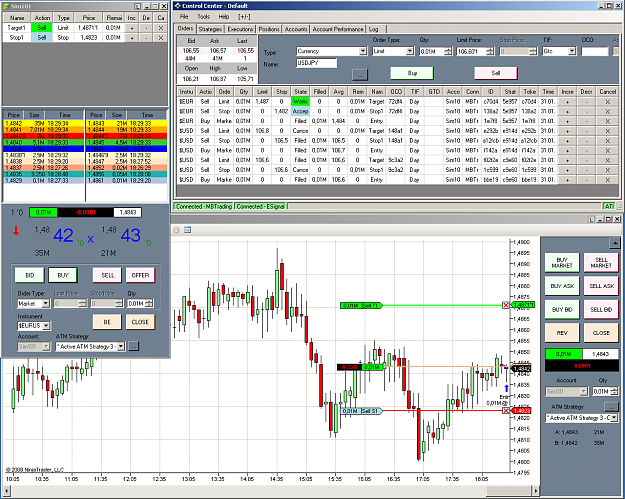Click the green Buy button in Control Center order entry
The width and height of the screenshot is (625, 499).
tap(412, 73)
